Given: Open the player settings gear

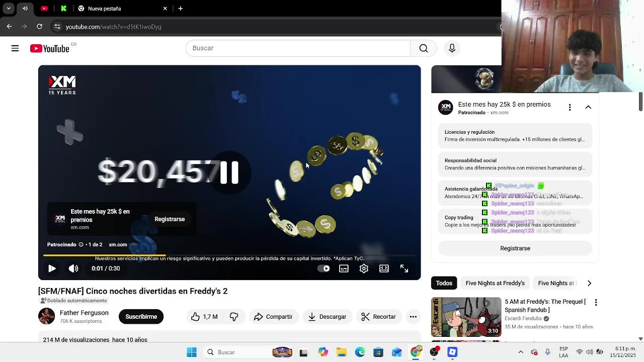Looking at the screenshot, I should 364,268.
